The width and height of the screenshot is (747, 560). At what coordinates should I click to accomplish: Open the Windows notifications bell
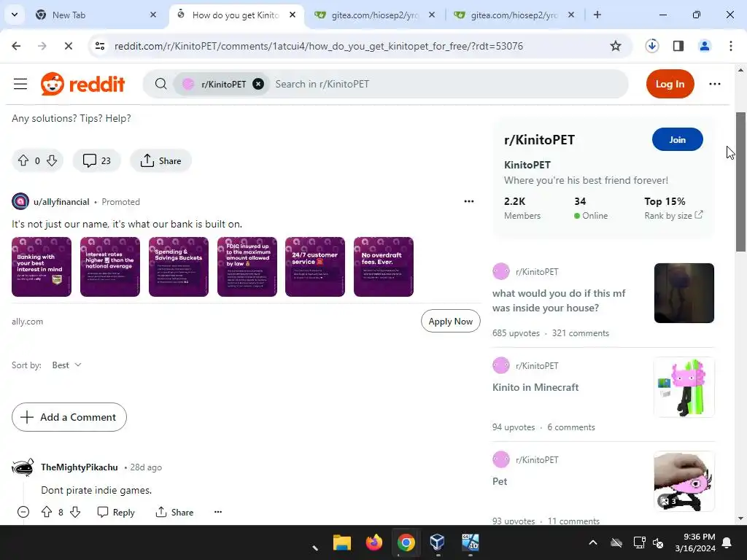pyautogui.click(x=727, y=542)
